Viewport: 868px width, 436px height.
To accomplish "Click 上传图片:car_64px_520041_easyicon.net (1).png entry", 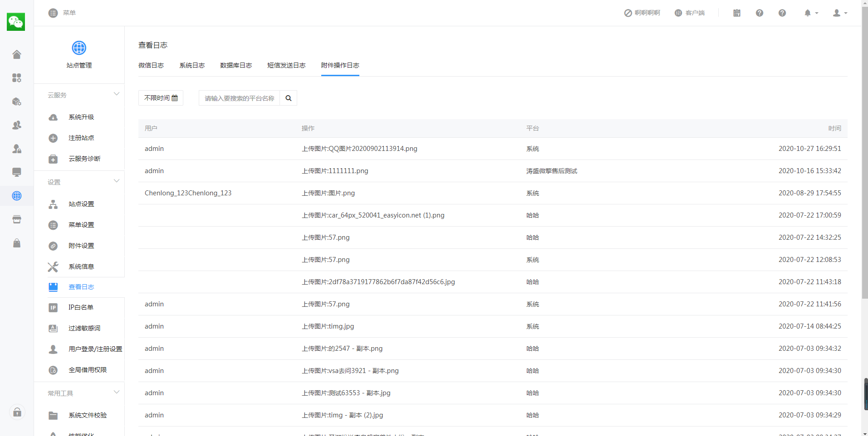I will click(x=373, y=215).
